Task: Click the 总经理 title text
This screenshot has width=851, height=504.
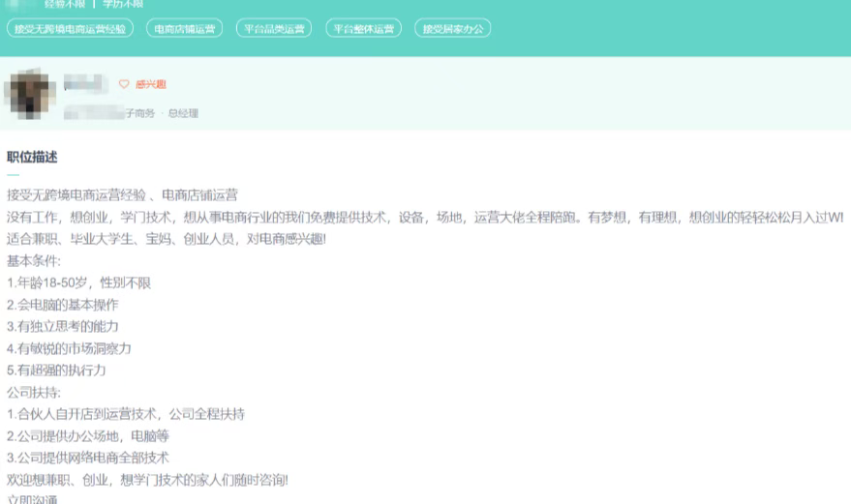Action: point(183,113)
